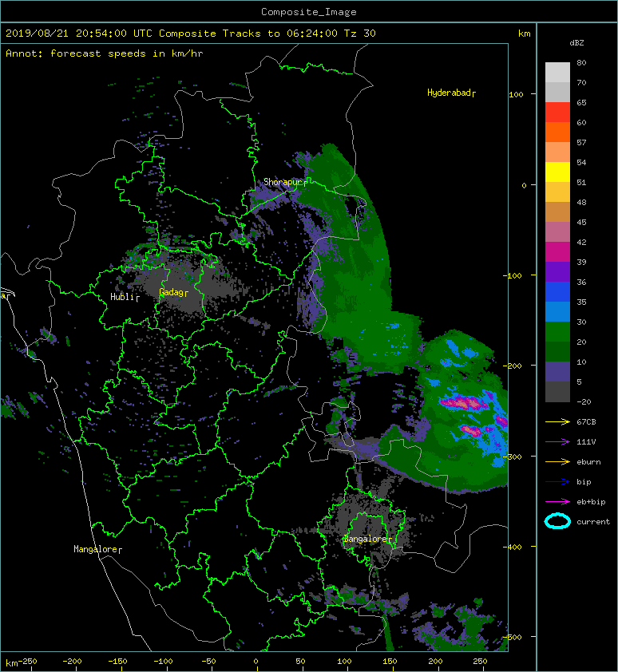Click the 80 dBZ light grey swatch
Screen dimensions: 618x672
click(x=557, y=72)
